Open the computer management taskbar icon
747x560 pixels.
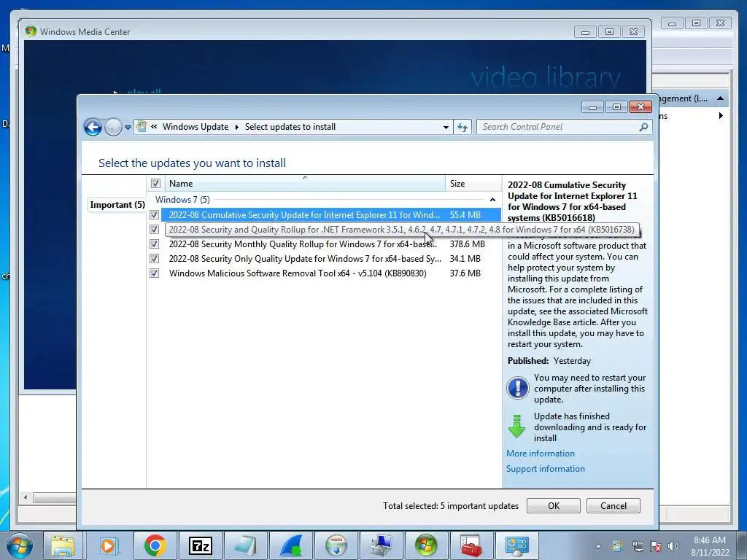click(382, 545)
